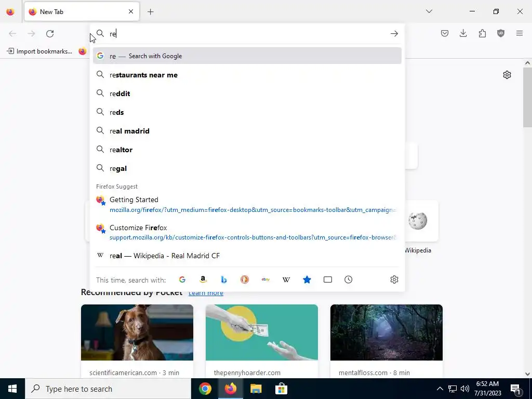Expand the list all tabs chevron
The width and height of the screenshot is (532, 399).
coord(429,11)
